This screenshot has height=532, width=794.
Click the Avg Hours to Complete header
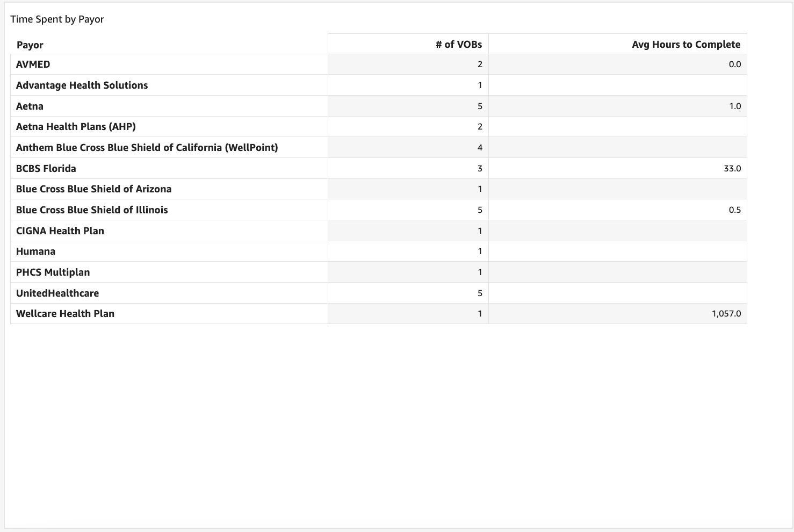(685, 45)
